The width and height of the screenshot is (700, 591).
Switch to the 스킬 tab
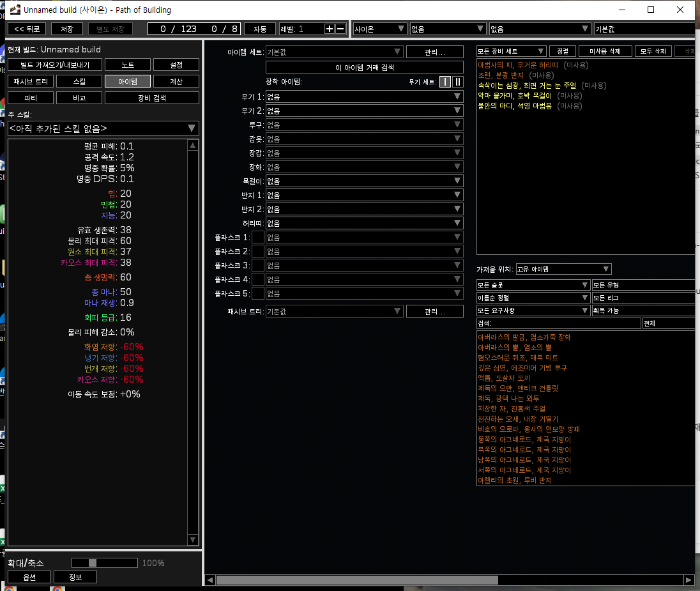(79, 81)
